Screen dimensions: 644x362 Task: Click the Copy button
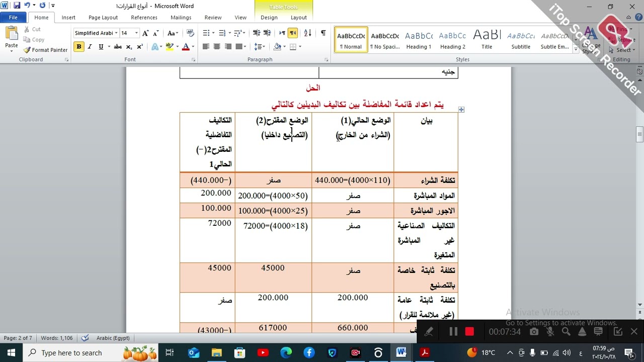(x=34, y=40)
